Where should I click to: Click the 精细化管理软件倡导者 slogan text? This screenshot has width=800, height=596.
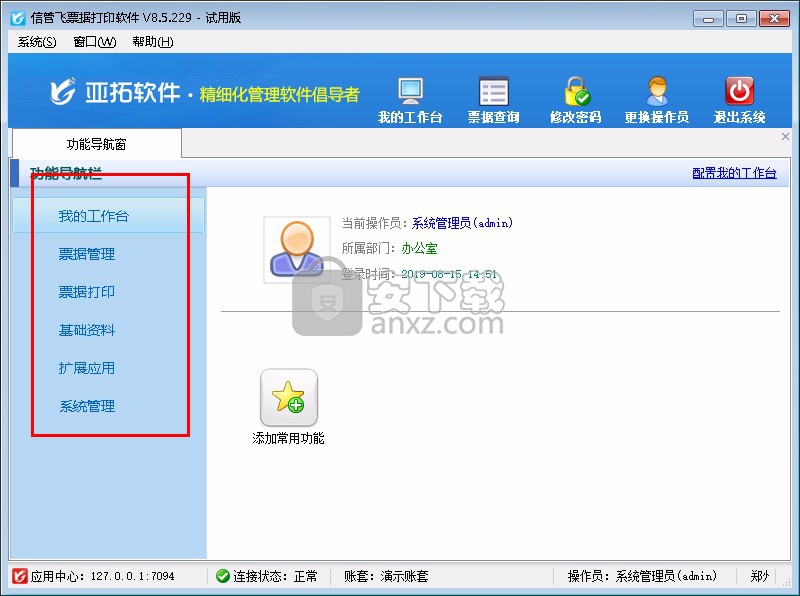tap(280, 94)
